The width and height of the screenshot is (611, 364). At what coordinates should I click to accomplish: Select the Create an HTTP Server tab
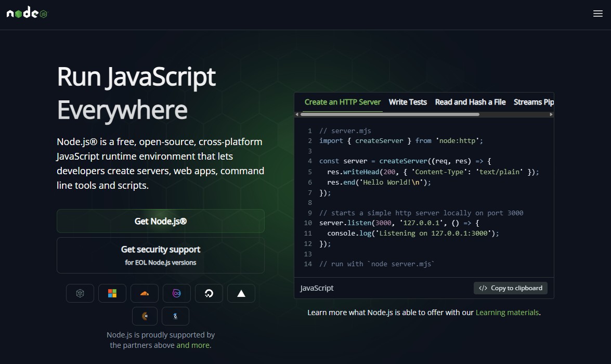343,102
